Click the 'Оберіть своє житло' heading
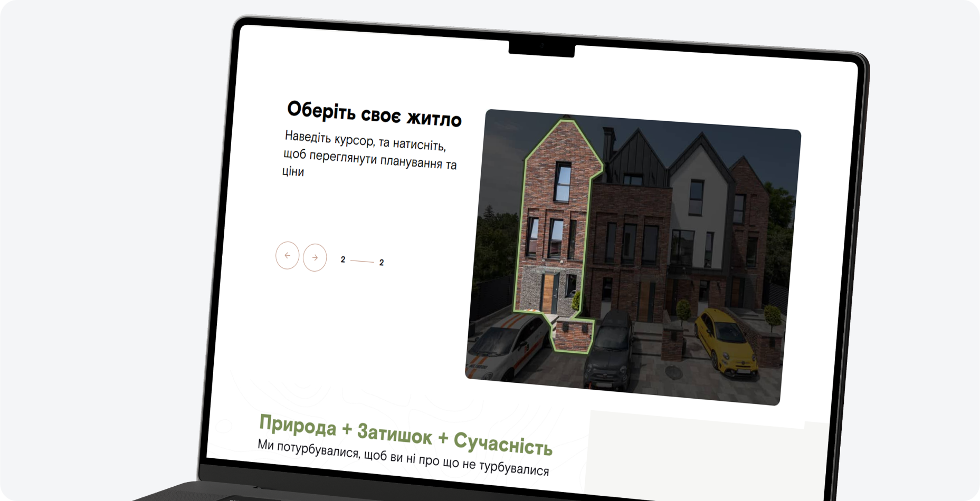 pos(374,113)
